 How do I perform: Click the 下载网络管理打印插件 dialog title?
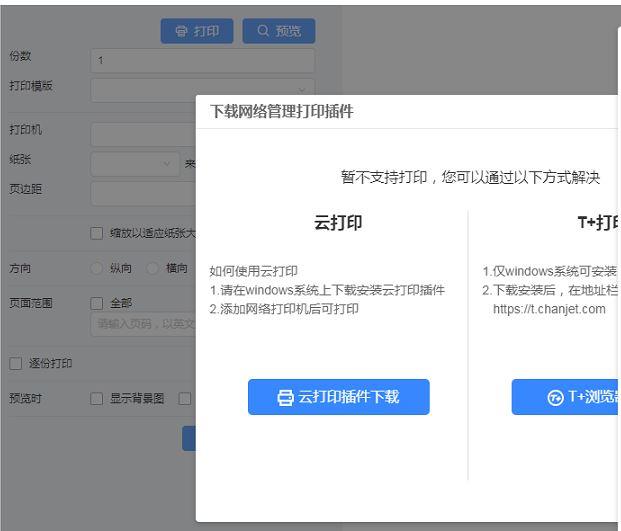282,111
